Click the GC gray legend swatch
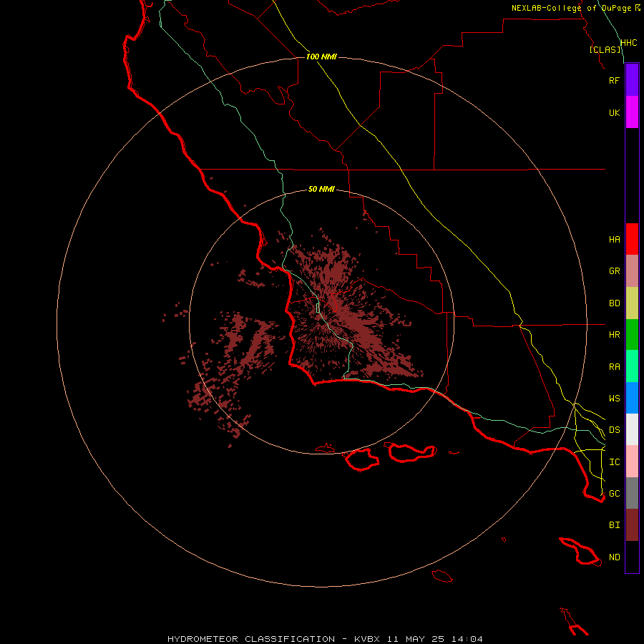The width and height of the screenshot is (644, 644). (x=632, y=493)
